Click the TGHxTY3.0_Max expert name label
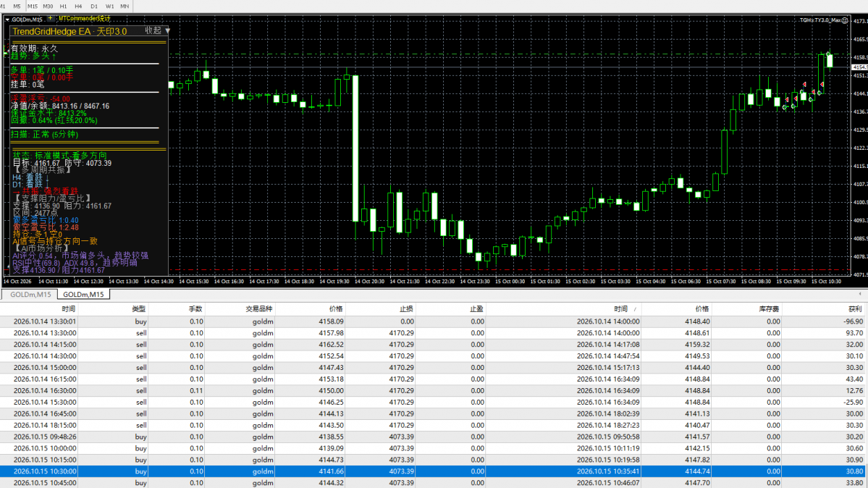This screenshot has width=868, height=488. point(819,20)
